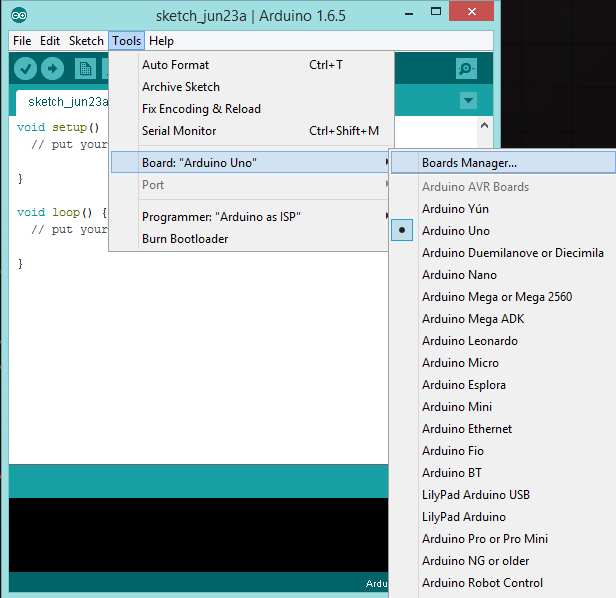Viewport: 616px width, 598px height.
Task: Click the Verify checkmark toolbar icon
Action: click(25, 69)
